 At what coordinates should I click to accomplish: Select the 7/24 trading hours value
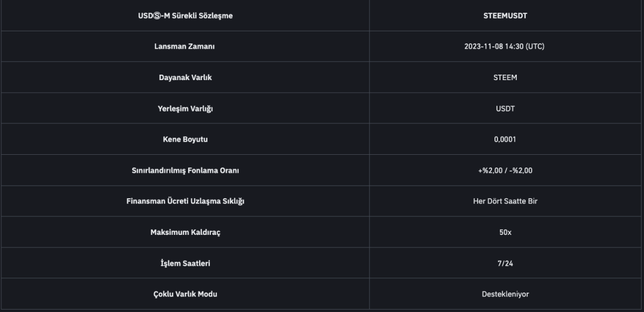click(507, 263)
